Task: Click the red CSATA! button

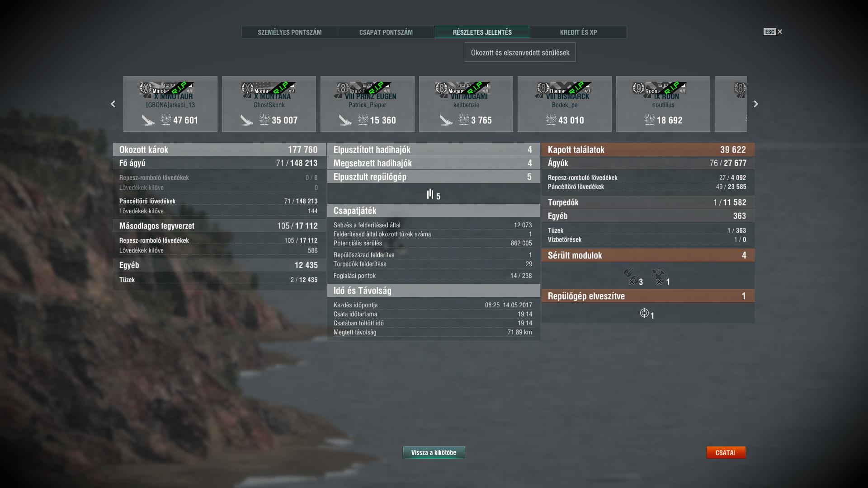Action: [726, 452]
